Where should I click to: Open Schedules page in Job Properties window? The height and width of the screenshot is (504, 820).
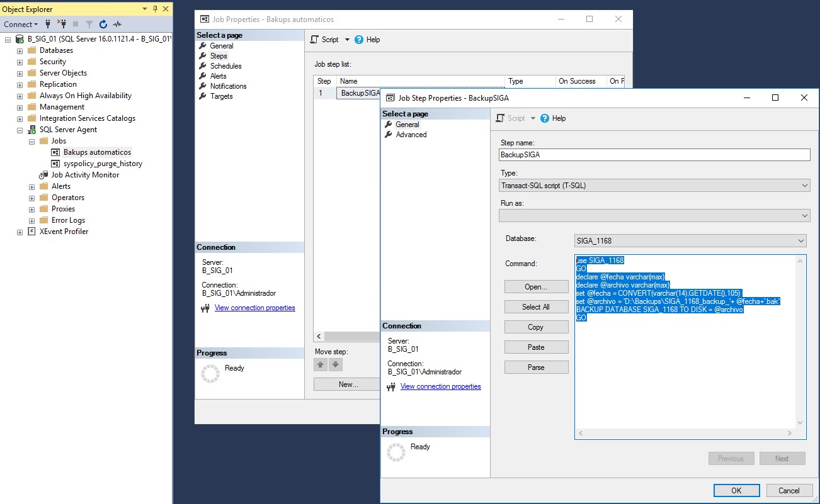225,66
